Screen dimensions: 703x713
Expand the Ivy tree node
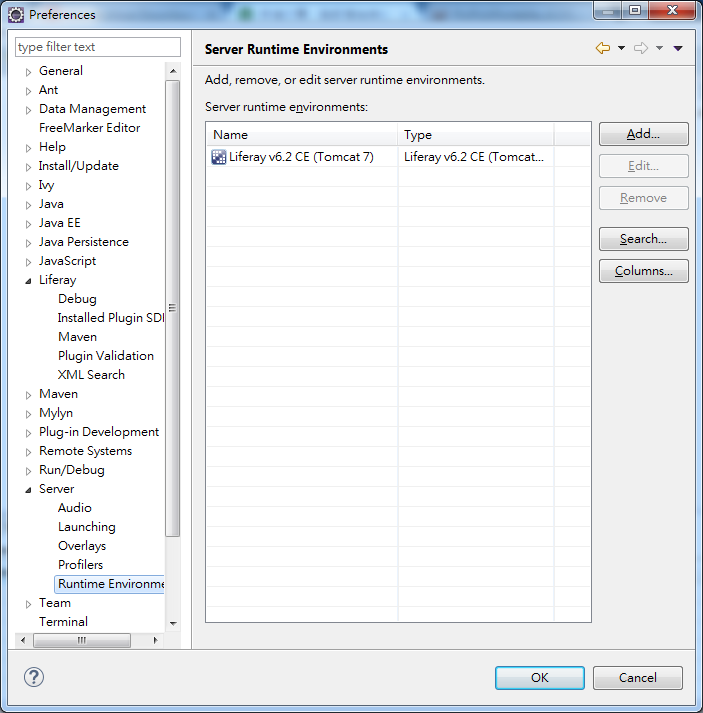point(28,186)
